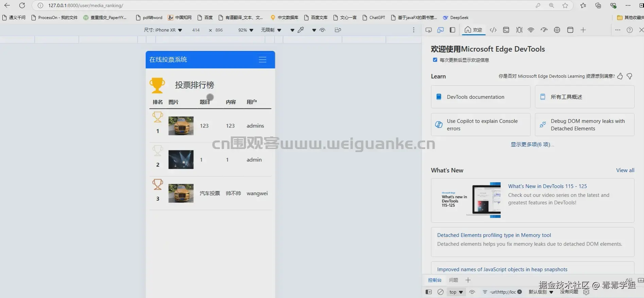
Task: Click the 题目 column header
Action: click(205, 102)
